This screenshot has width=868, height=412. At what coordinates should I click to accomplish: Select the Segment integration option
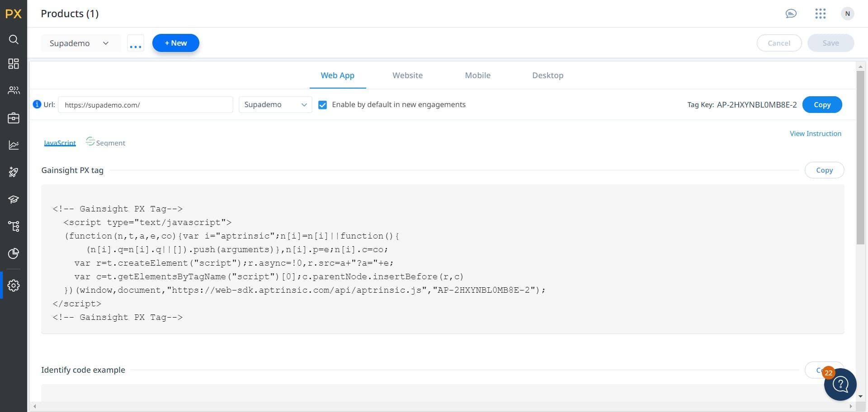[x=106, y=143]
